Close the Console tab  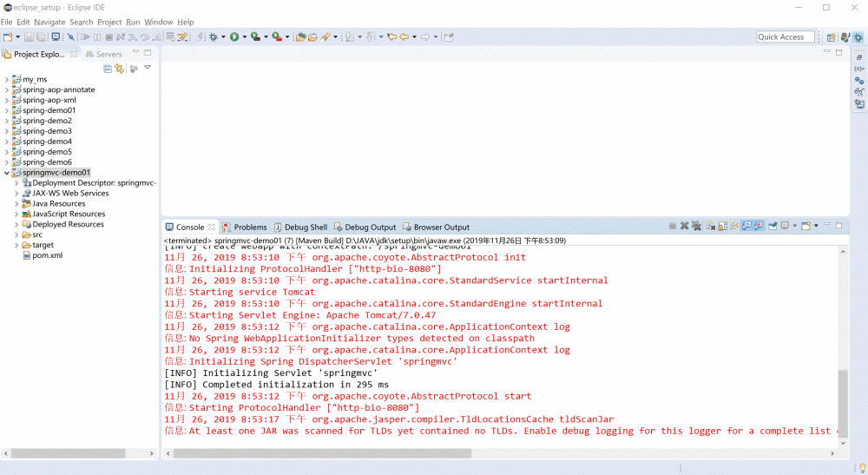[x=212, y=227]
